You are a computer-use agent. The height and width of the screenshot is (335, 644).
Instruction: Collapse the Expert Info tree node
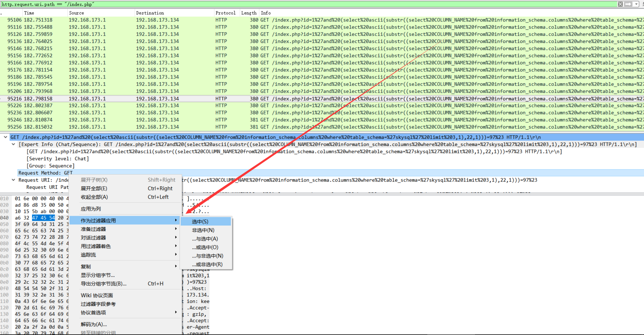(x=13, y=144)
